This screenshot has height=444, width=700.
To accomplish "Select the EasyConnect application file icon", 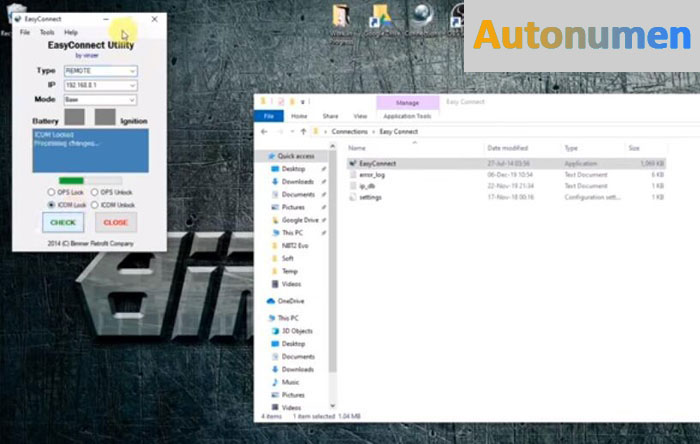I will (x=353, y=164).
